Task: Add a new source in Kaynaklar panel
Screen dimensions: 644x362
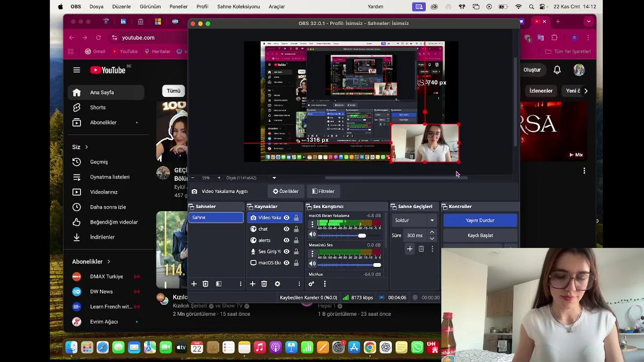Action: [253, 284]
